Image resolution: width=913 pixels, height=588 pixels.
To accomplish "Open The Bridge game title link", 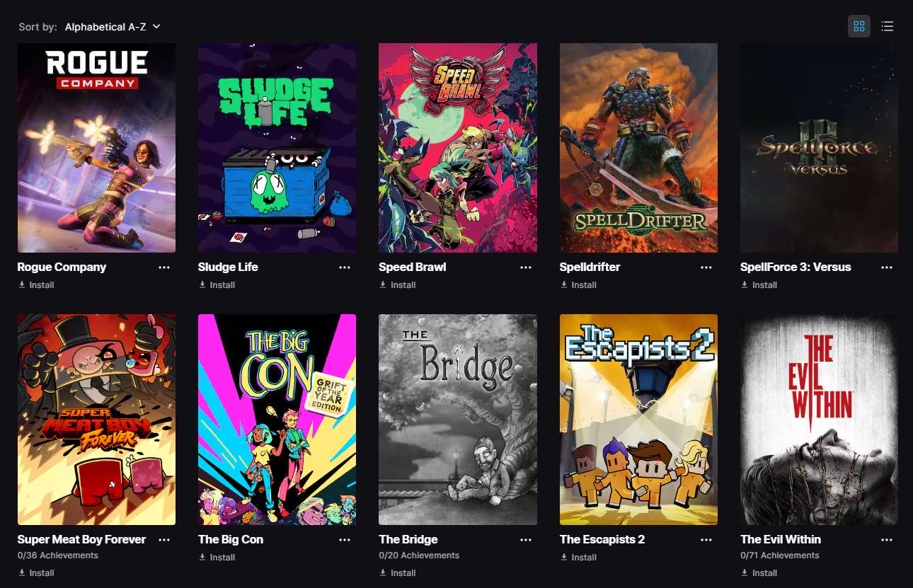I will coord(408,539).
